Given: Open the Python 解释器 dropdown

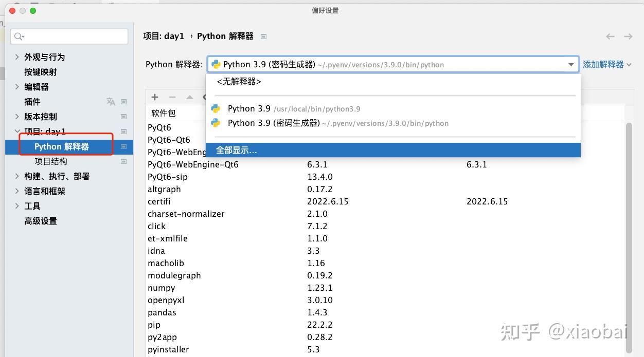Looking at the screenshot, I should tap(571, 64).
